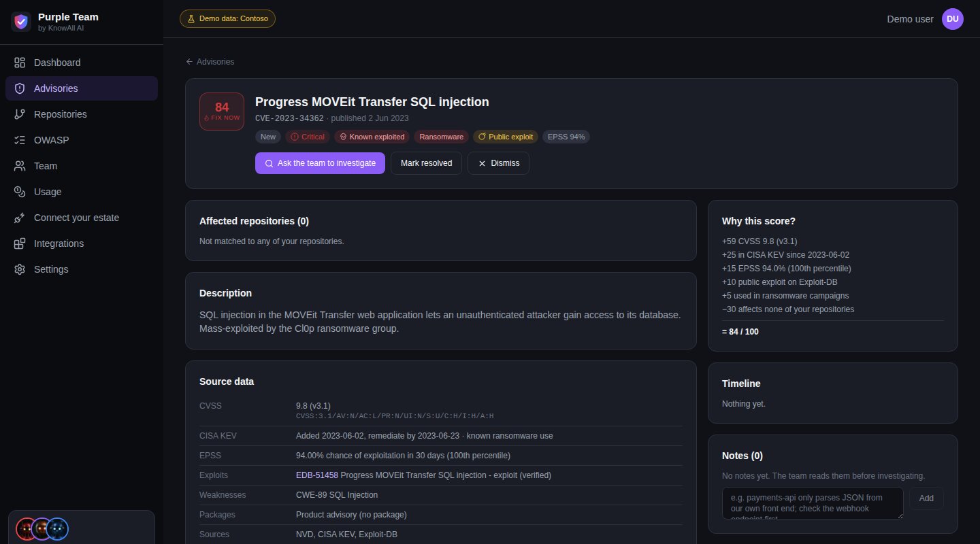
Task: Click Ask the team to investigate
Action: pyautogui.click(x=320, y=163)
